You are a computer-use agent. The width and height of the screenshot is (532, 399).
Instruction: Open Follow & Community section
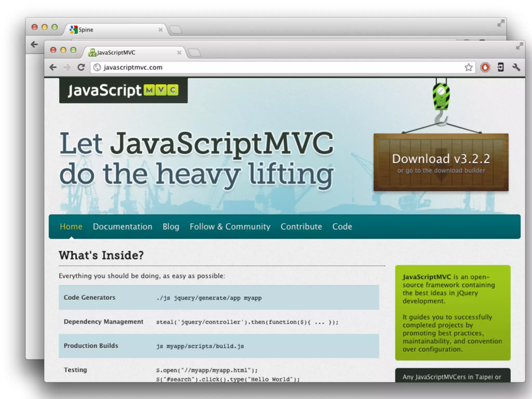(230, 227)
